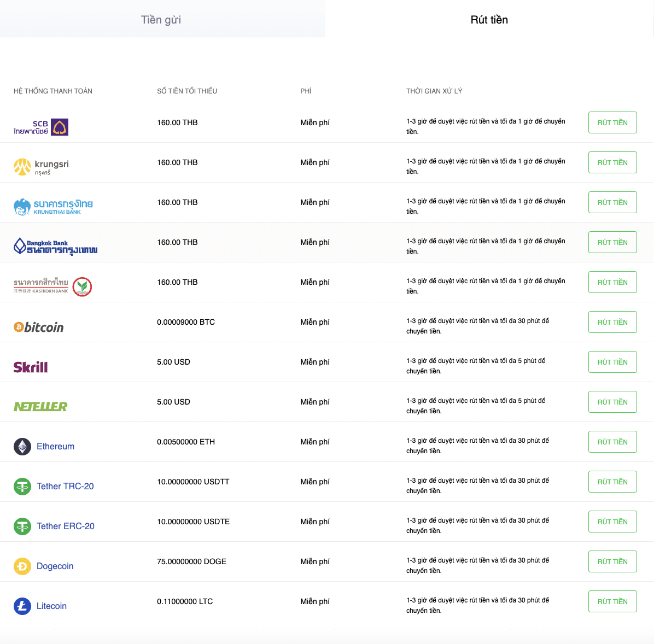Select the Neteller logo

40,406
